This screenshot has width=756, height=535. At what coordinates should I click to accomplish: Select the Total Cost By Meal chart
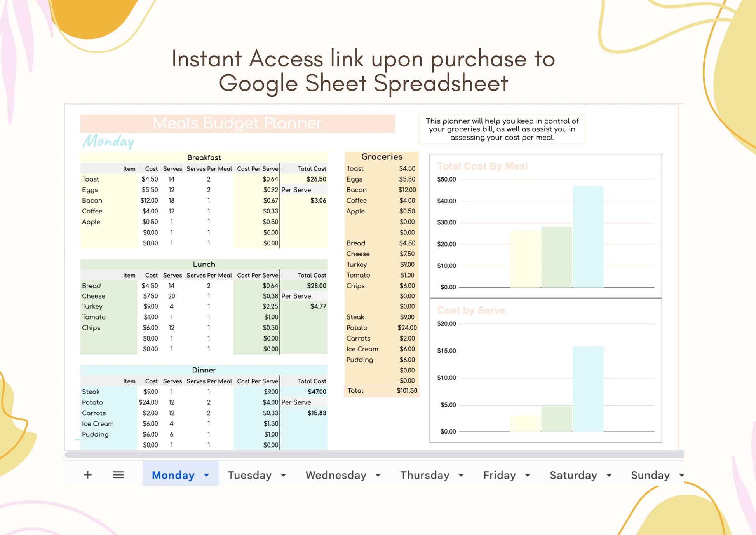[545, 226]
